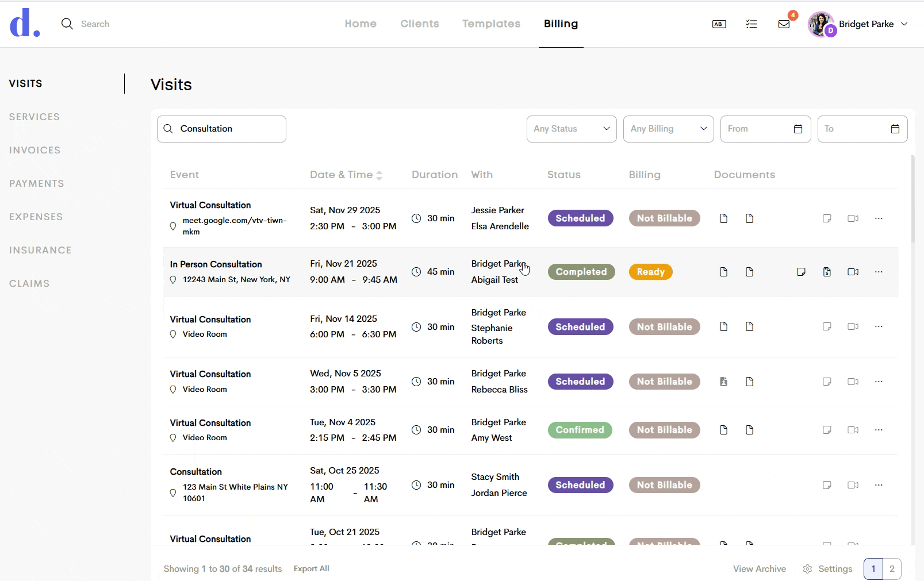
Task: Click the AB text-expander icon in header
Action: [x=719, y=24]
